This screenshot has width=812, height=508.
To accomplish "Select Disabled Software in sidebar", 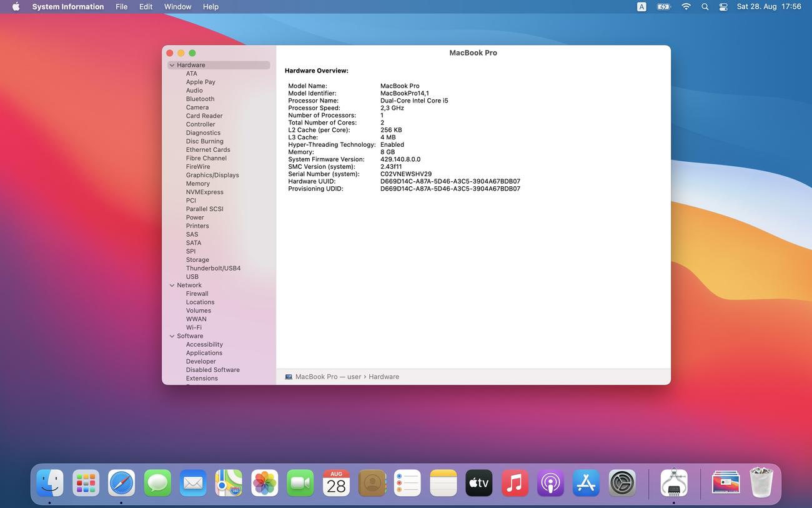I will tap(213, 370).
